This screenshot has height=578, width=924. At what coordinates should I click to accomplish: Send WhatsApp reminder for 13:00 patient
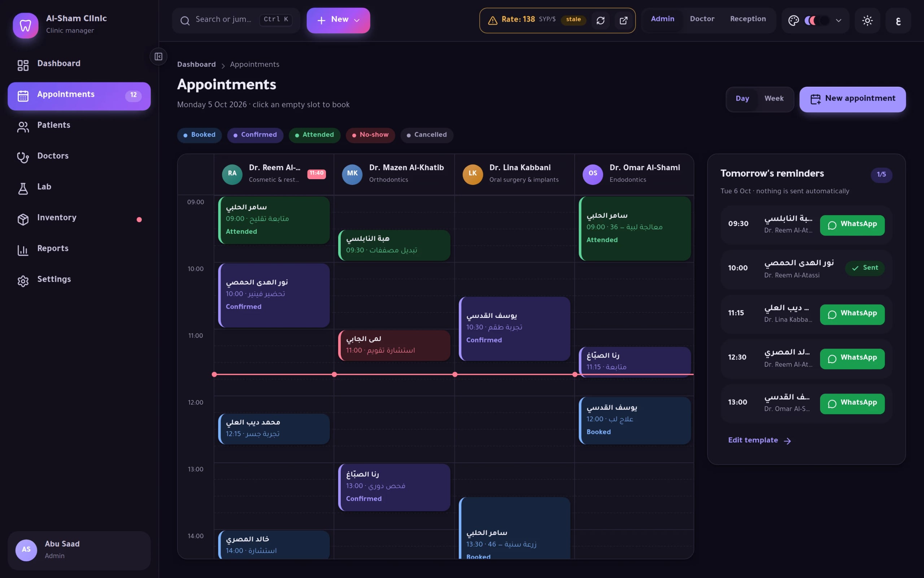(x=852, y=404)
